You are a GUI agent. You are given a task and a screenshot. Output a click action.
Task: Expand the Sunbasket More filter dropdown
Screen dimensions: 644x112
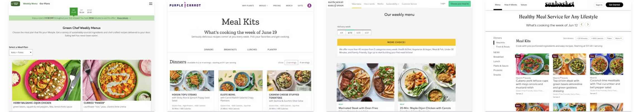click(x=619, y=38)
